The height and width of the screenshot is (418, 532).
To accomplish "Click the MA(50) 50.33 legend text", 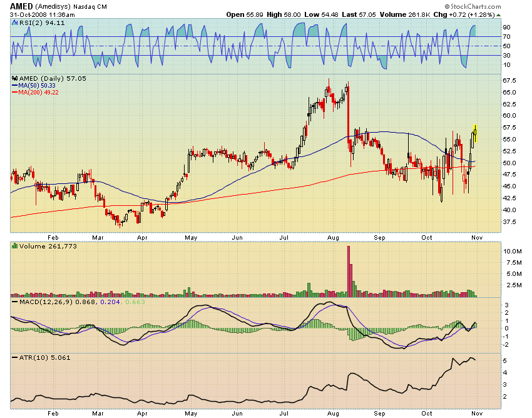I will tap(37, 86).
